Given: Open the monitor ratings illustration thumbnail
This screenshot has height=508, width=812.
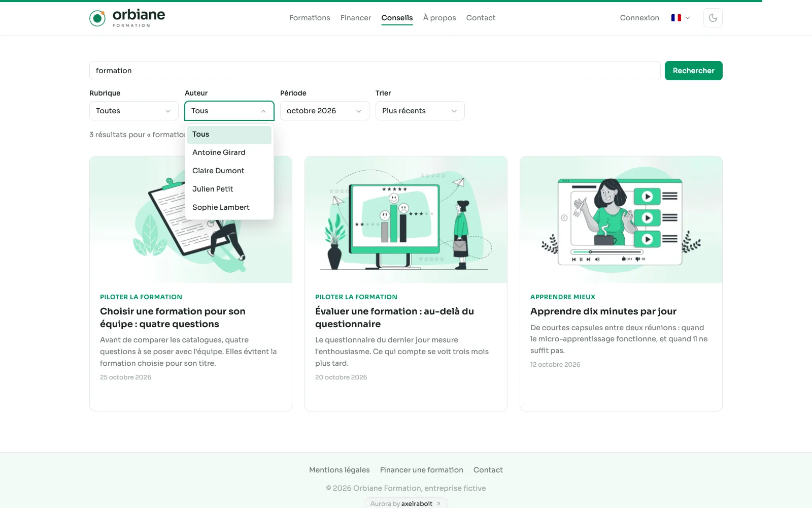Looking at the screenshot, I should tap(406, 219).
